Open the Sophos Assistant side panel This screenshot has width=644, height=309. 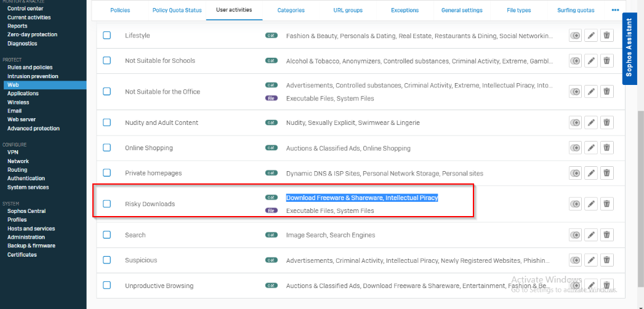pos(630,49)
